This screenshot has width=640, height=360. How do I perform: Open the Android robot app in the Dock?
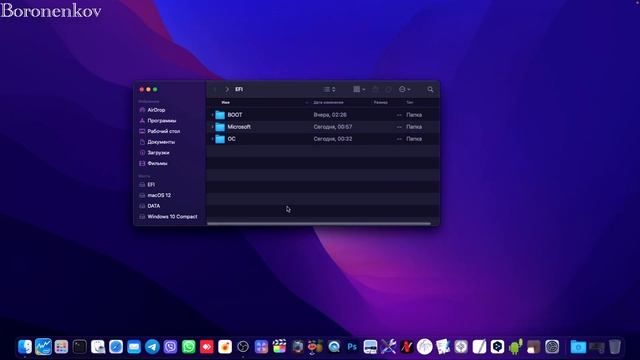point(516,347)
